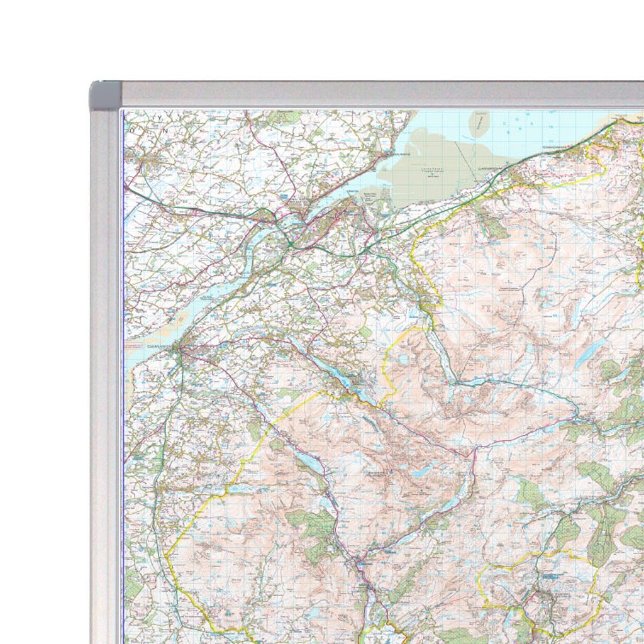This screenshot has height=644, width=644.
Task: Click the aluminium top frame rail
Action: point(377,94)
